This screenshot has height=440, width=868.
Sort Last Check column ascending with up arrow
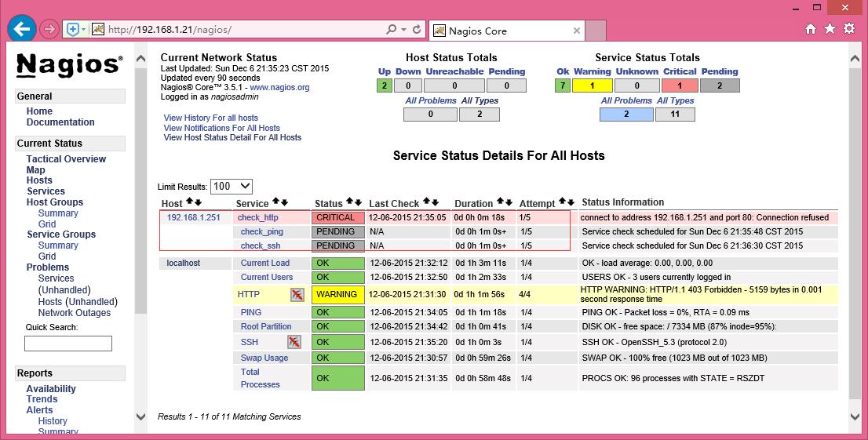point(427,202)
